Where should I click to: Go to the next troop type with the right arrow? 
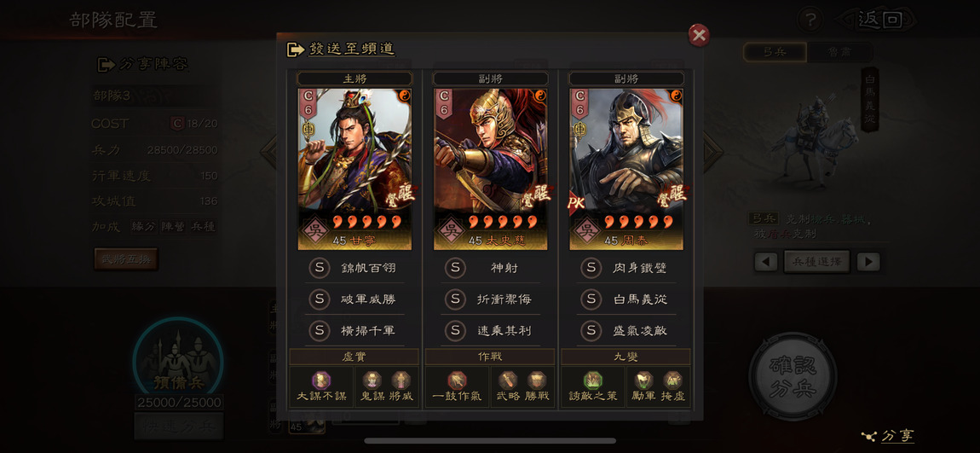click(x=868, y=262)
